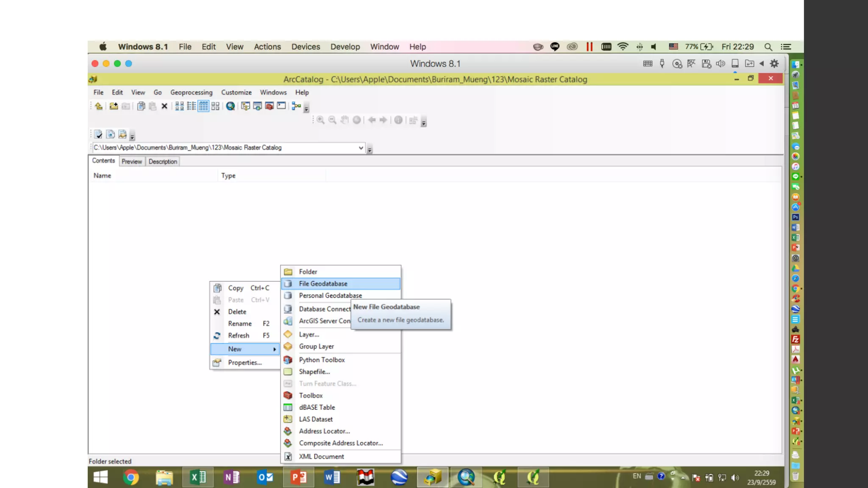The height and width of the screenshot is (488, 868).
Task: Switch the contents view to List
Action: tap(192, 106)
